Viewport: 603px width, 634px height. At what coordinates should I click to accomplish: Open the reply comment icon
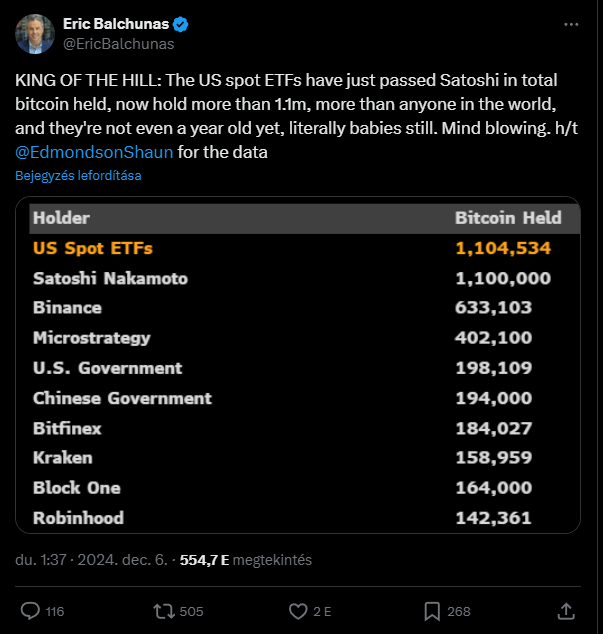pyautogui.click(x=30, y=611)
